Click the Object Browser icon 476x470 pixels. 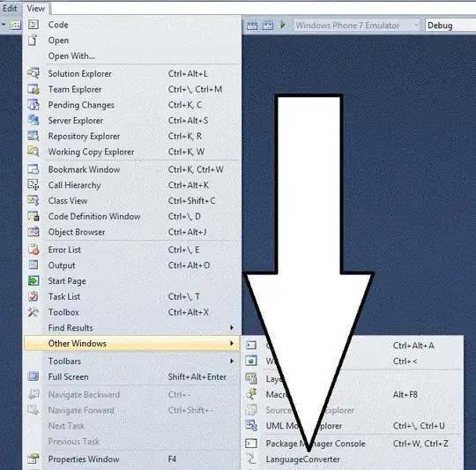coord(33,232)
